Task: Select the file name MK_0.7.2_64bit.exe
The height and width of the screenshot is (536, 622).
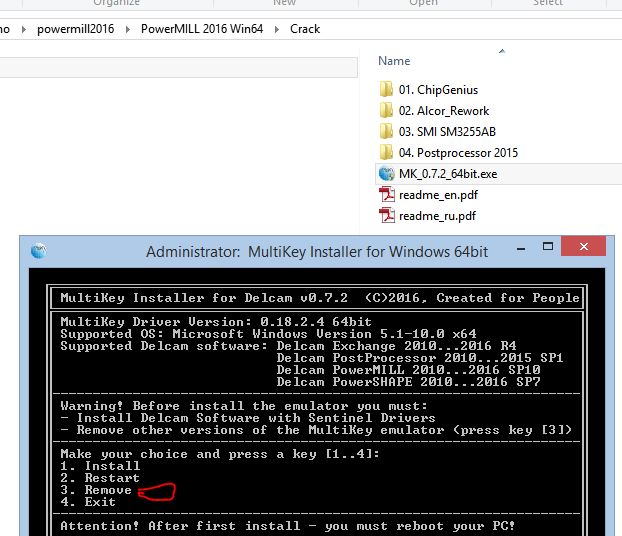Action: 448,174
